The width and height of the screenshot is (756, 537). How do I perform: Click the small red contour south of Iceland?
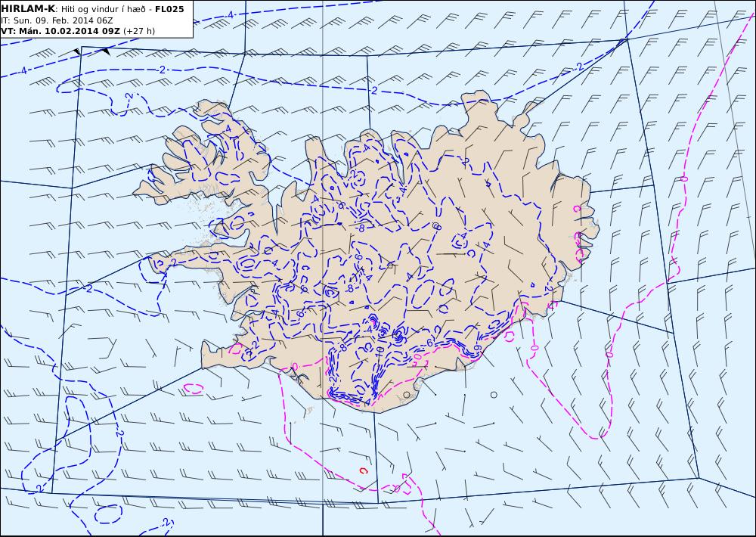[x=364, y=470]
